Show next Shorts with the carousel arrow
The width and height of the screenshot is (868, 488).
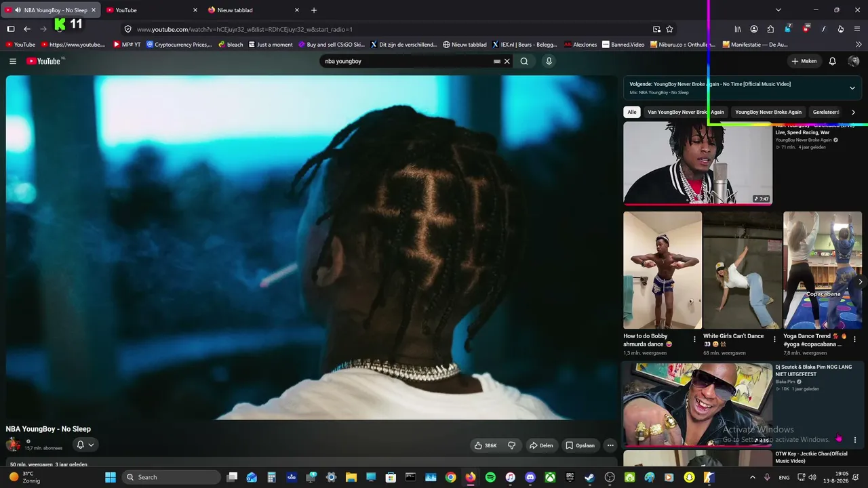(x=860, y=282)
